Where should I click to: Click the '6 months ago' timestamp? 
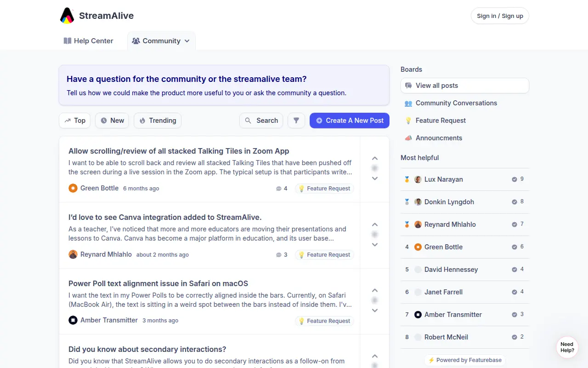(x=141, y=189)
